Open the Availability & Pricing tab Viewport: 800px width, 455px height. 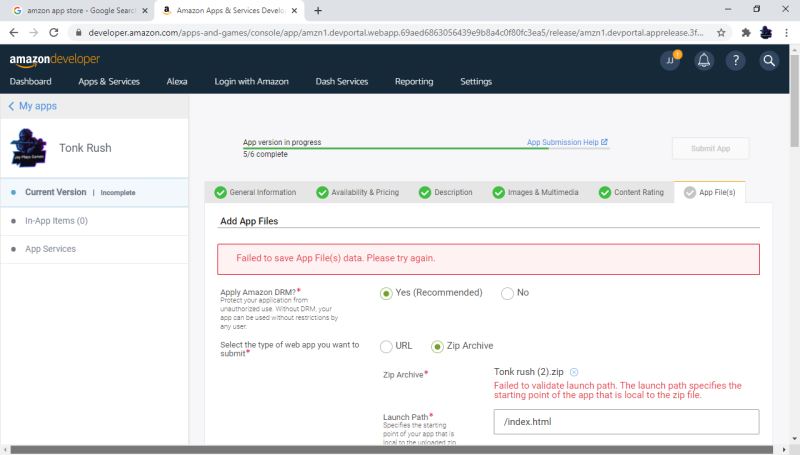coord(358,192)
